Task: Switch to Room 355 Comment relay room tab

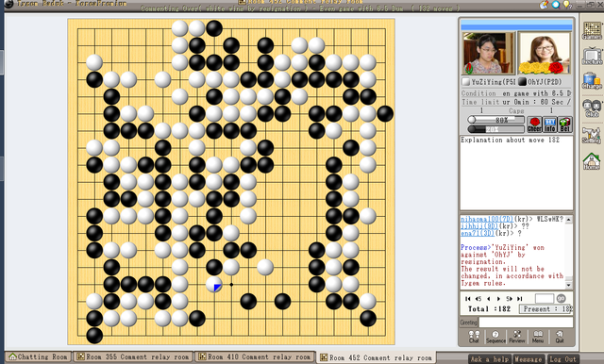Action: (133, 357)
